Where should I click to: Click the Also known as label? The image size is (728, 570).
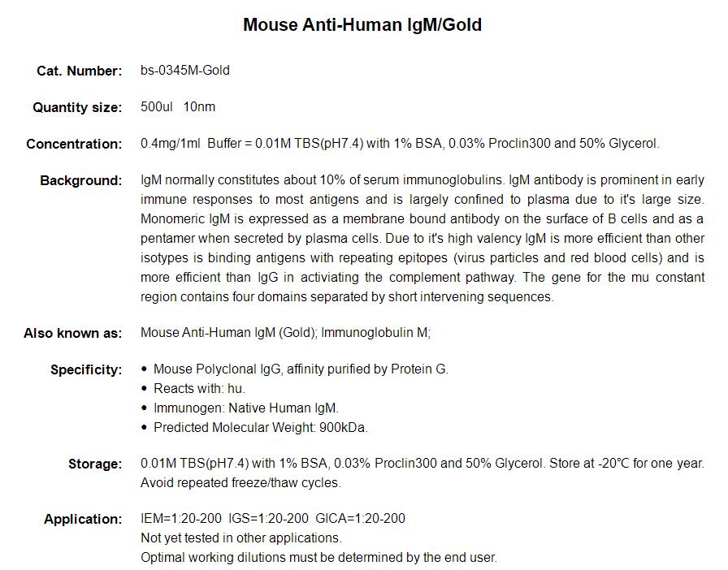73,333
